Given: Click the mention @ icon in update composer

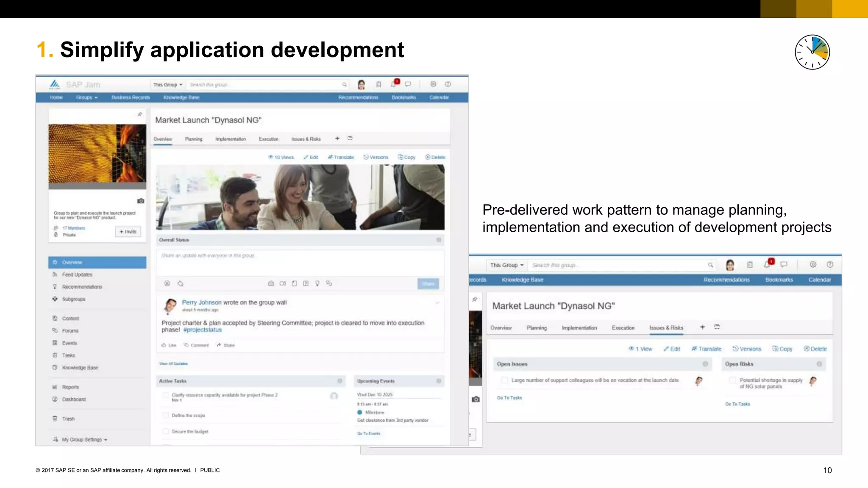Looking at the screenshot, I should [x=167, y=283].
